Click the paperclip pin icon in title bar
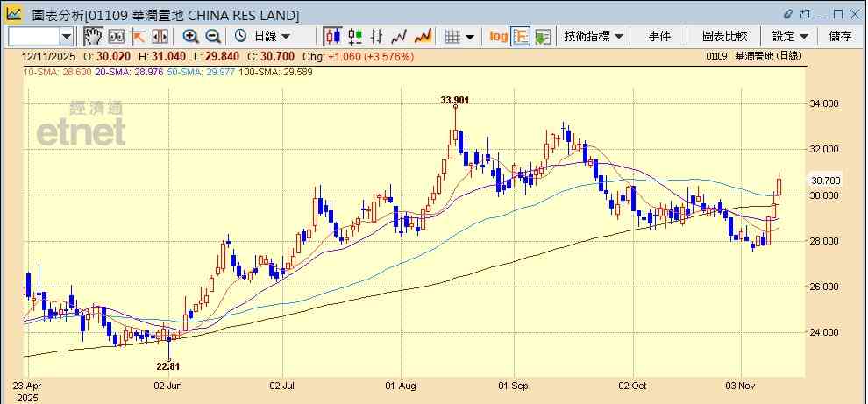This screenshot has height=404, width=868. click(x=788, y=14)
